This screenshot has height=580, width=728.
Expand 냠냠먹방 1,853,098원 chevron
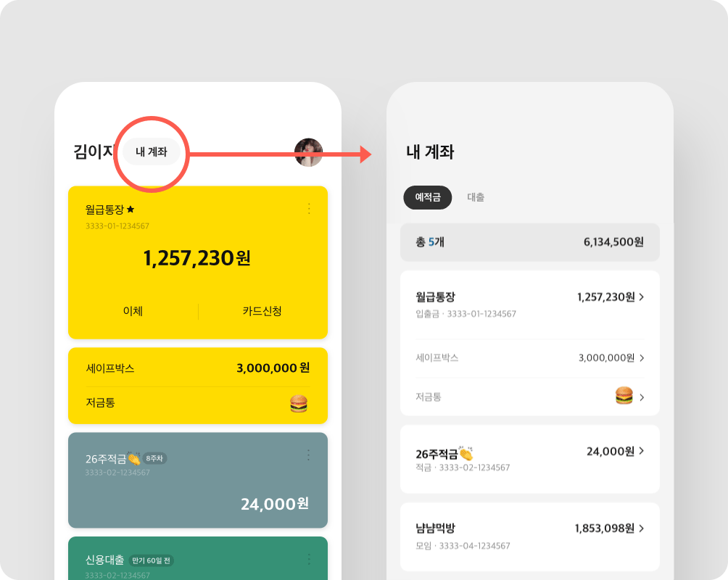coord(642,528)
